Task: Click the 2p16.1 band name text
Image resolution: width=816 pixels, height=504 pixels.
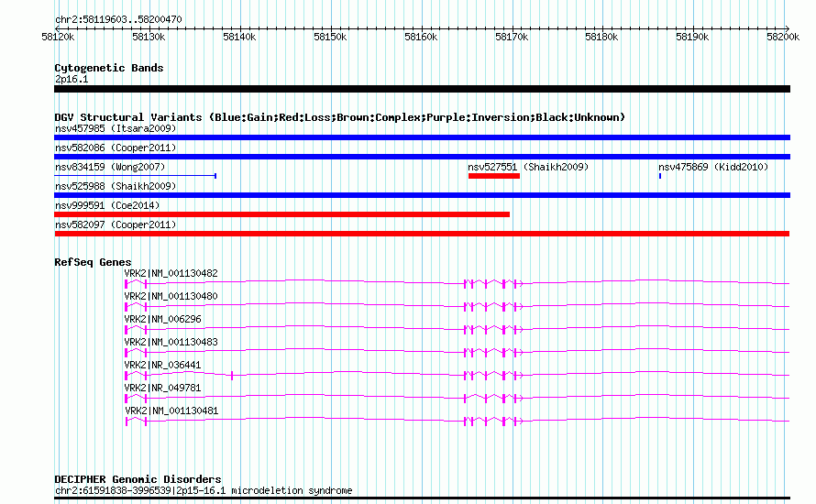Action: 72,79
